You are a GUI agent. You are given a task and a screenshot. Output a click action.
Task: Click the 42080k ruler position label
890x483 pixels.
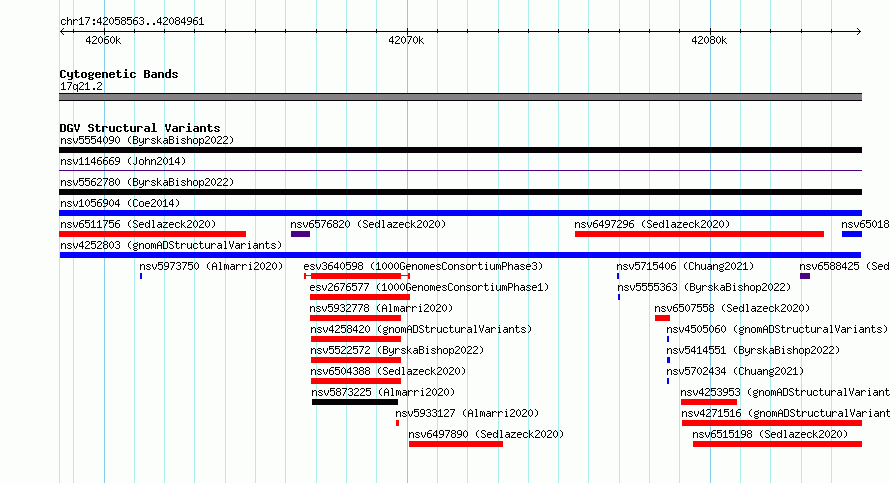point(709,40)
